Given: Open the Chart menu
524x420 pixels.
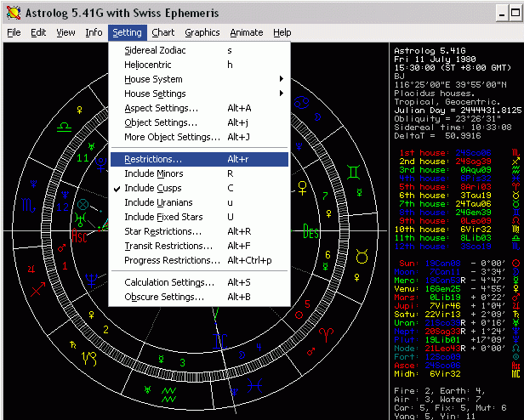Looking at the screenshot, I should coord(162,32).
